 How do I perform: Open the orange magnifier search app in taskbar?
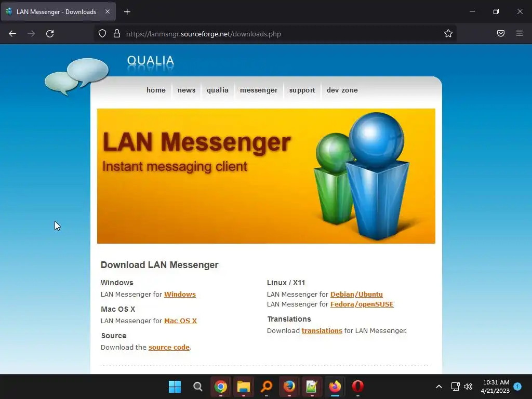pyautogui.click(x=267, y=387)
